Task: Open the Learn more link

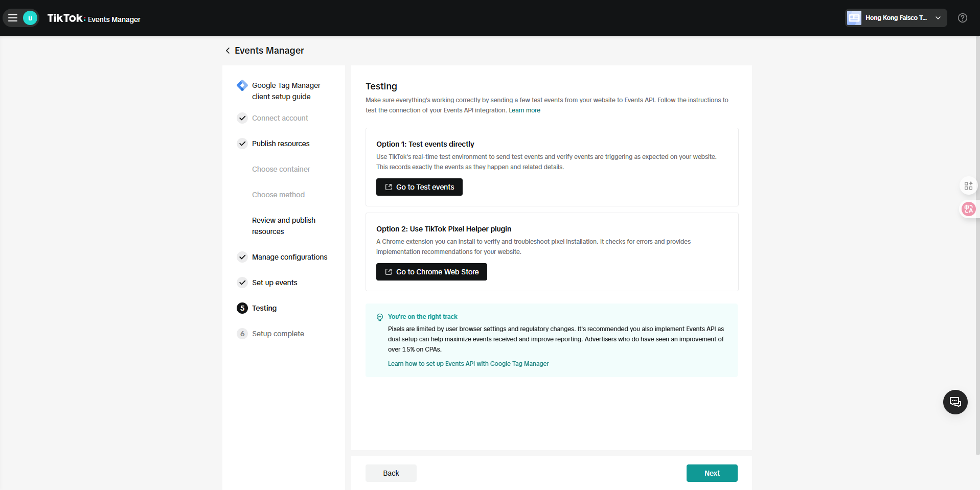Action: pos(524,110)
